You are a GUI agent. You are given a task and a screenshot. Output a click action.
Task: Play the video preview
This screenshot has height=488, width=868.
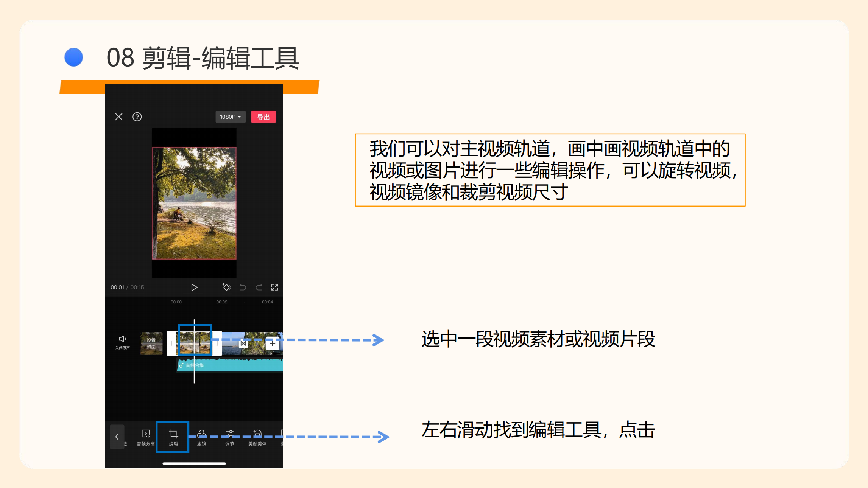click(194, 288)
